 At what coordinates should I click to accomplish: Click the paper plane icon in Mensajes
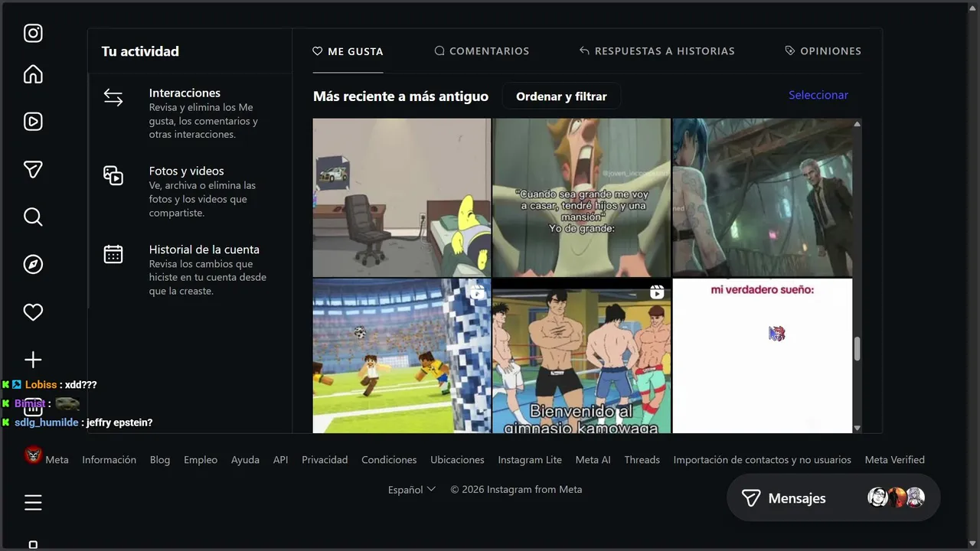[751, 498]
